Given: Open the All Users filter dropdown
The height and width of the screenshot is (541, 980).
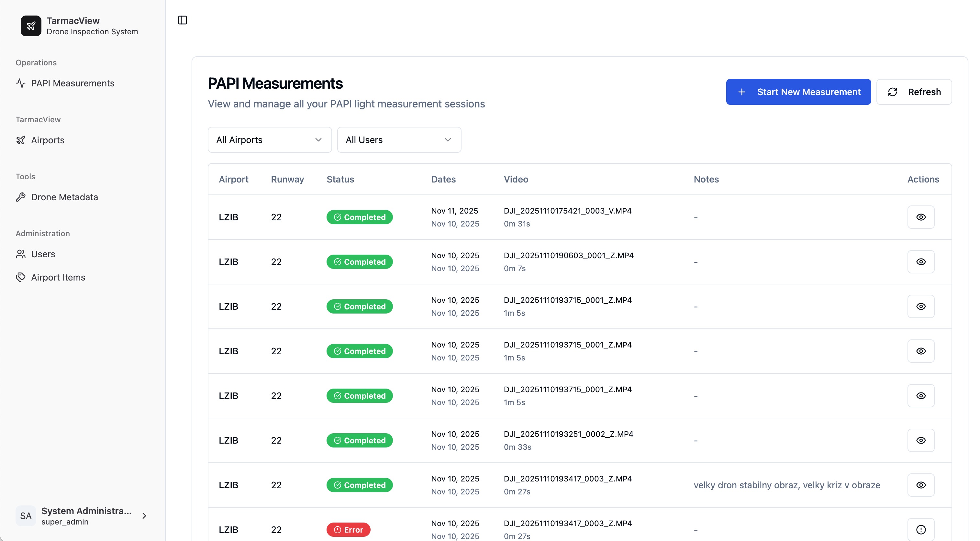Looking at the screenshot, I should (x=399, y=140).
